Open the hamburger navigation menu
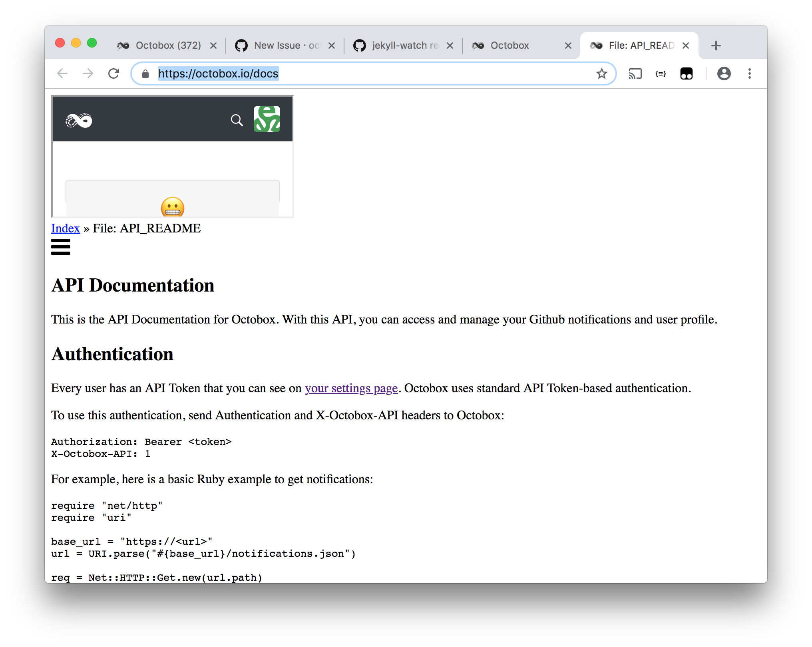Image resolution: width=812 pixels, height=647 pixels. pyautogui.click(x=60, y=246)
